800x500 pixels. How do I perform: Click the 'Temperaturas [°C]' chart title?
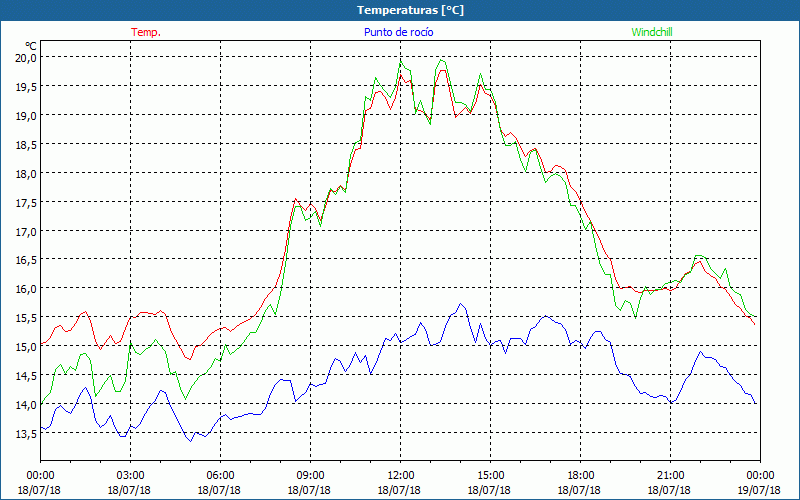click(x=410, y=10)
